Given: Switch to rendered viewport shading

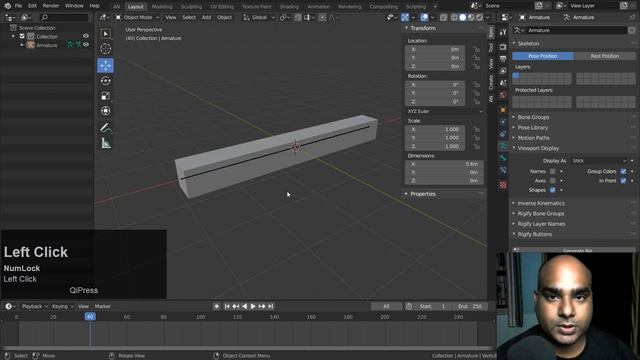Looking at the screenshot, I should coord(480,18).
